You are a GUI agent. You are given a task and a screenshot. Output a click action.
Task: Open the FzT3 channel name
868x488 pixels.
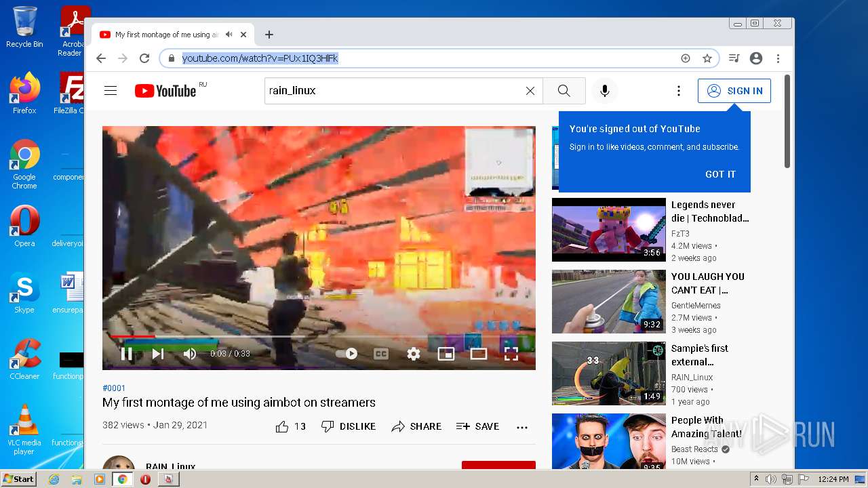point(680,233)
